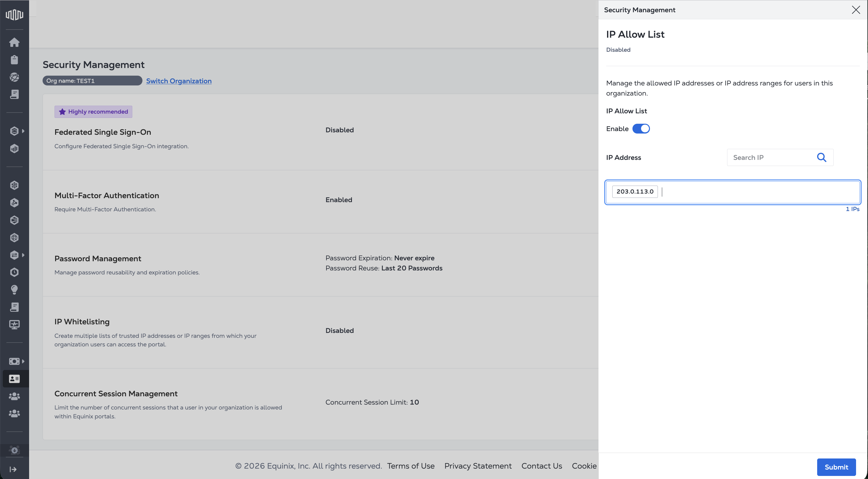Image resolution: width=868 pixels, height=479 pixels.
Task: Click the search magnifier in Search IP
Action: point(821,157)
